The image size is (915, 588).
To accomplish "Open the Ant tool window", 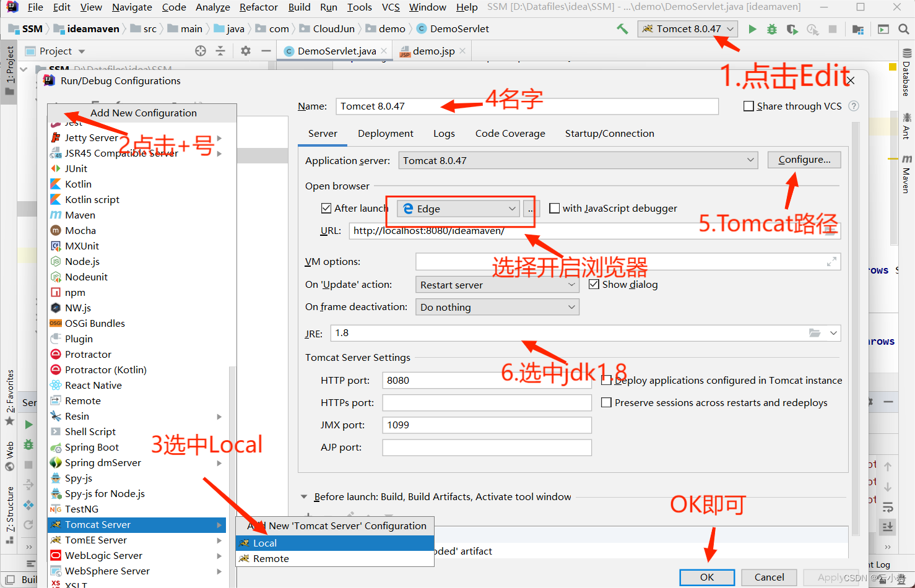I will (x=906, y=126).
